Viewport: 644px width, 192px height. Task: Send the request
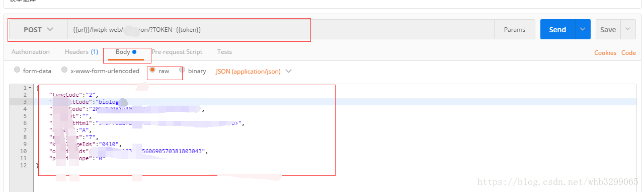[557, 30]
